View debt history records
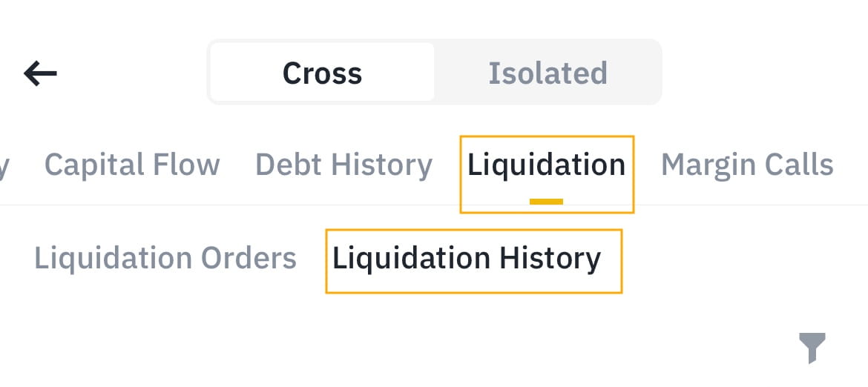The image size is (868, 387). click(x=343, y=165)
